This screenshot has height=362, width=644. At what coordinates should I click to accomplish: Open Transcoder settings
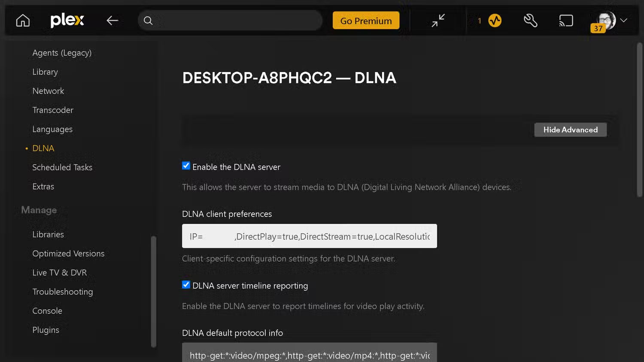point(53,110)
